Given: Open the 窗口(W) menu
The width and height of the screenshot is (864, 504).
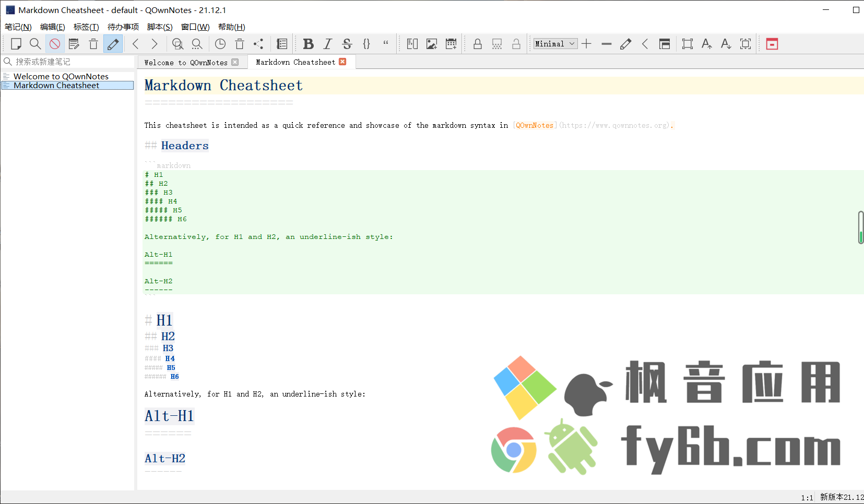Looking at the screenshot, I should (x=195, y=27).
